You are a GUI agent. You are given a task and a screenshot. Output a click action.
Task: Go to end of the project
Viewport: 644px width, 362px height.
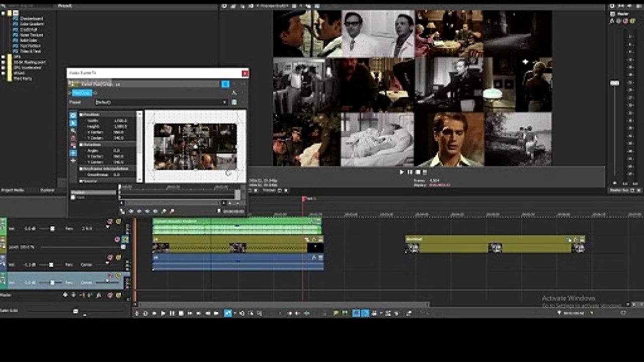198,313
